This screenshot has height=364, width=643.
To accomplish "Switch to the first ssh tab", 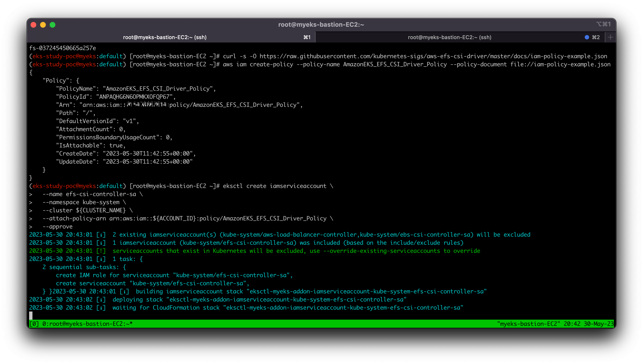I will tap(164, 37).
